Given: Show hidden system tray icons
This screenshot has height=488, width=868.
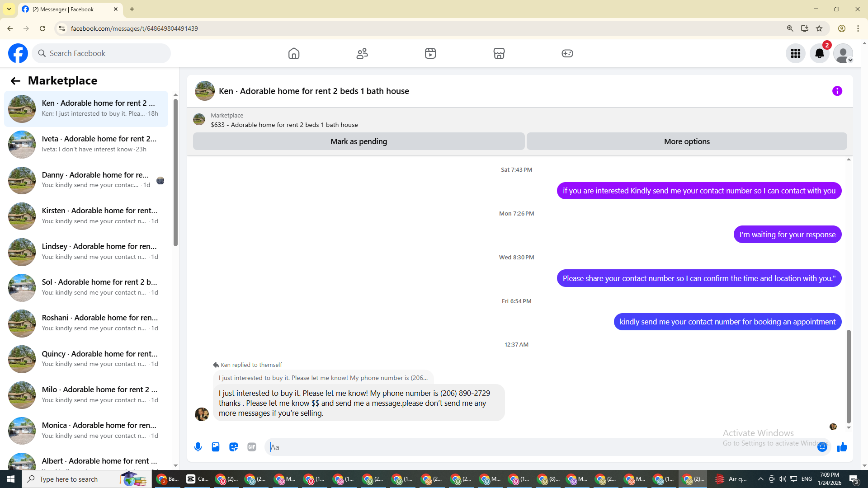Looking at the screenshot, I should pyautogui.click(x=760, y=479).
